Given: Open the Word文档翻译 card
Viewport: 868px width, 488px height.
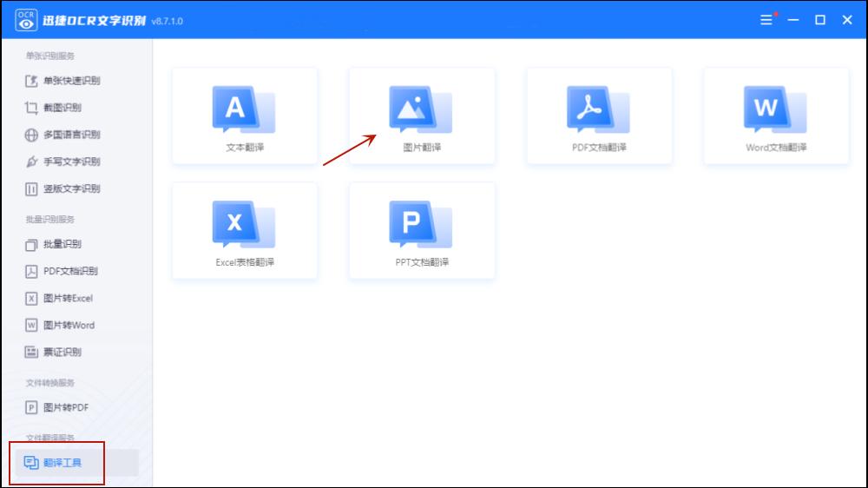Looking at the screenshot, I should [776, 115].
